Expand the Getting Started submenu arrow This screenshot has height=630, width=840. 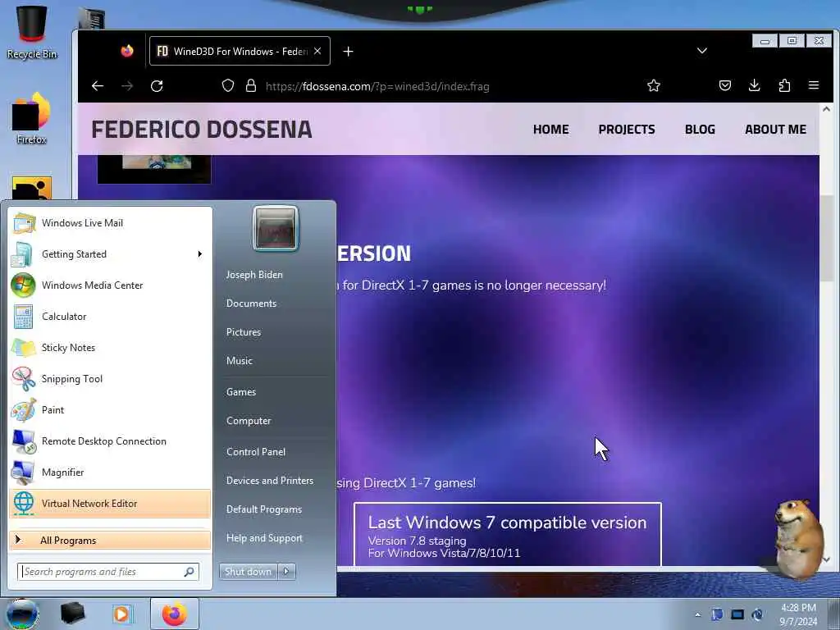(200, 254)
